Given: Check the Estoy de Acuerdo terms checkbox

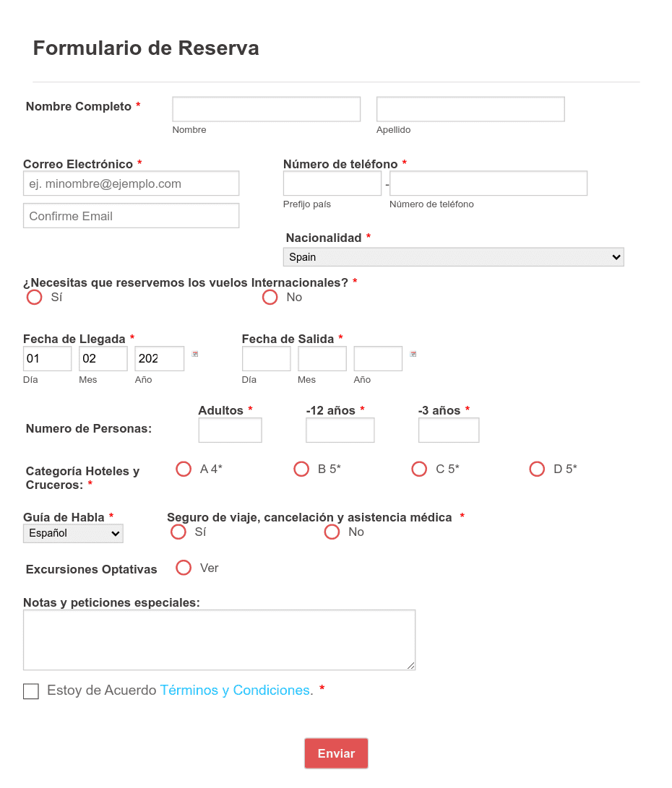Looking at the screenshot, I should click(31, 691).
